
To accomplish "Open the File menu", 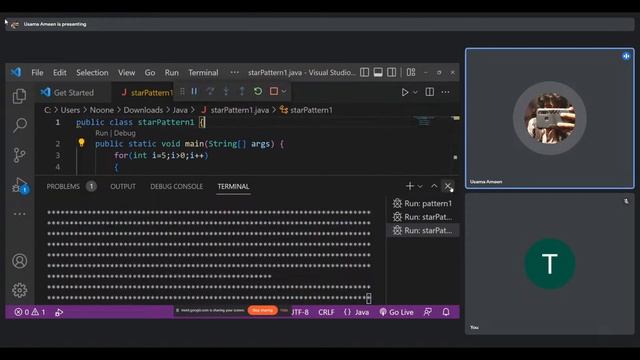I will (37, 73).
